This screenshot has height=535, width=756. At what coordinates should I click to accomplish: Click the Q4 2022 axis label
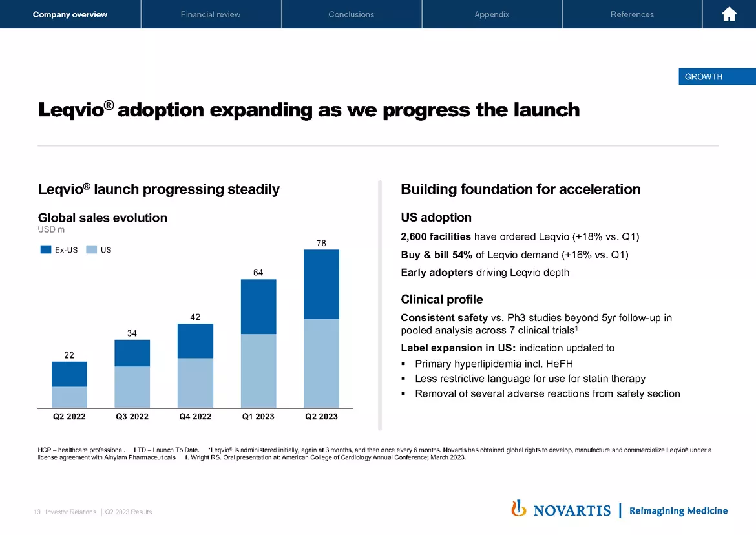tap(195, 416)
